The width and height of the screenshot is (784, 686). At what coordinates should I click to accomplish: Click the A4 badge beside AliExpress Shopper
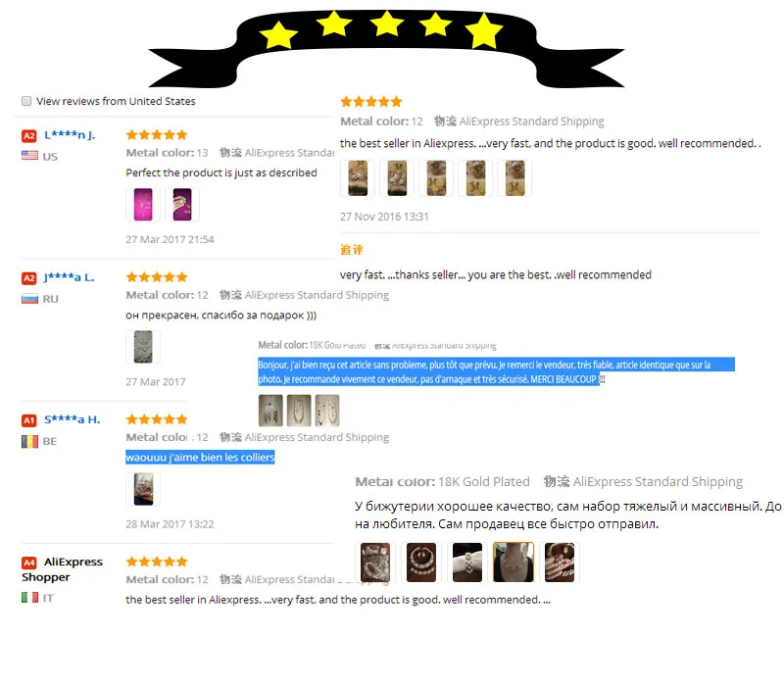(29, 563)
